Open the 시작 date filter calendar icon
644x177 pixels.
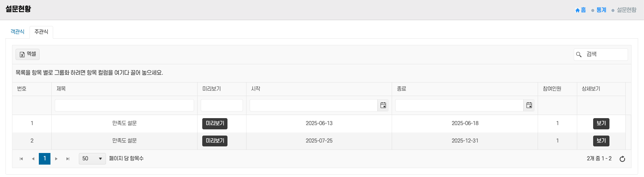pyautogui.click(x=383, y=105)
